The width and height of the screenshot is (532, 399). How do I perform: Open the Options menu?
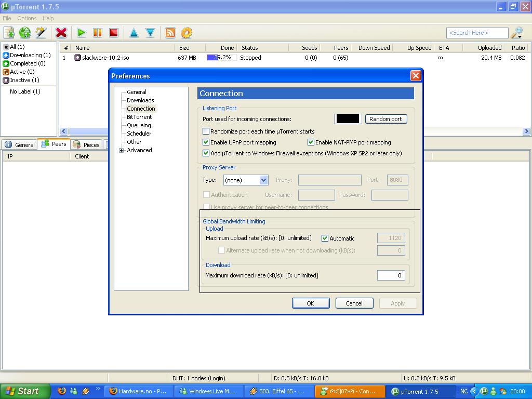(x=27, y=18)
